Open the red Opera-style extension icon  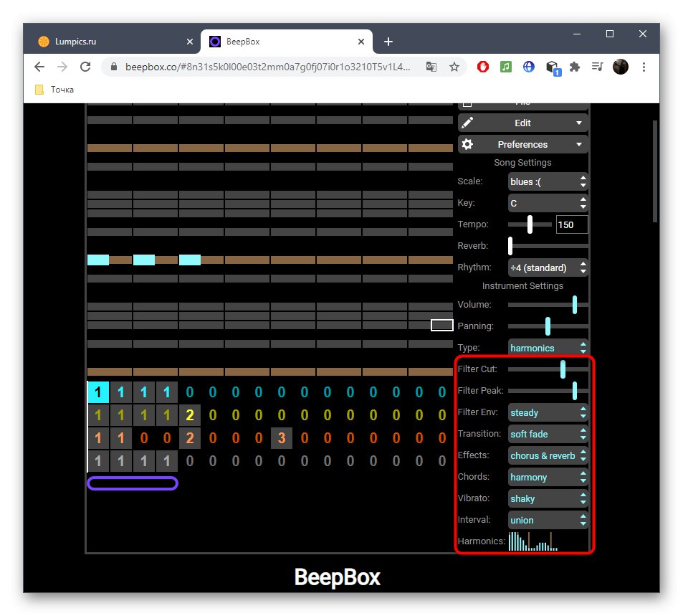coord(482,67)
